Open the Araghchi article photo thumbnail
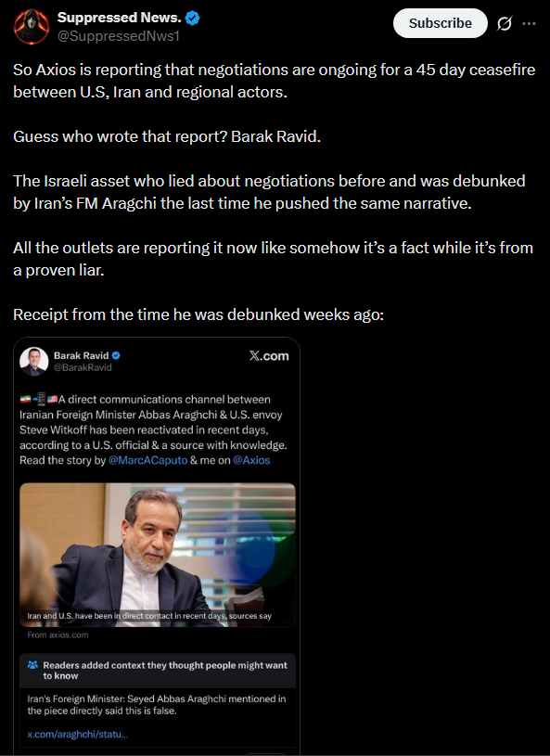 coord(158,555)
